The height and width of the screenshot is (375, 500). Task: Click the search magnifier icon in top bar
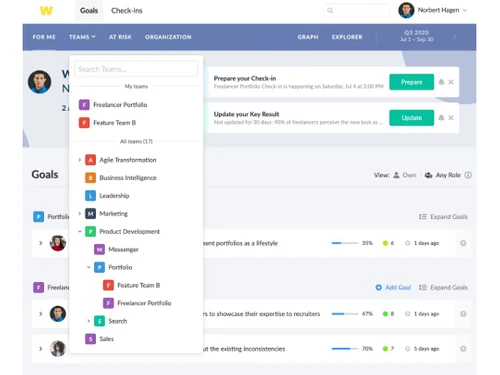330,11
